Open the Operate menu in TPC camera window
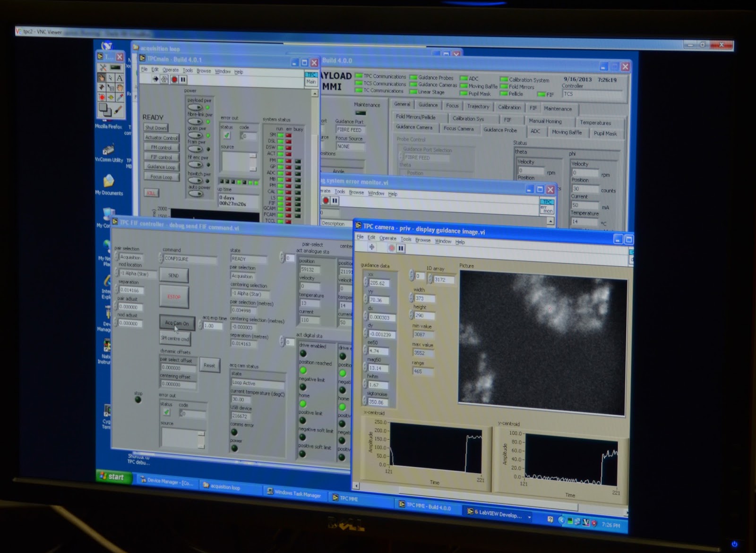This screenshot has width=756, height=553. click(x=388, y=238)
